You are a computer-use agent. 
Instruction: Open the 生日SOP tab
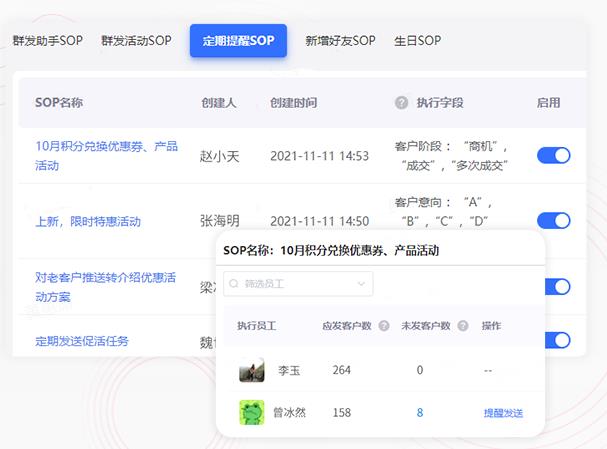click(417, 41)
